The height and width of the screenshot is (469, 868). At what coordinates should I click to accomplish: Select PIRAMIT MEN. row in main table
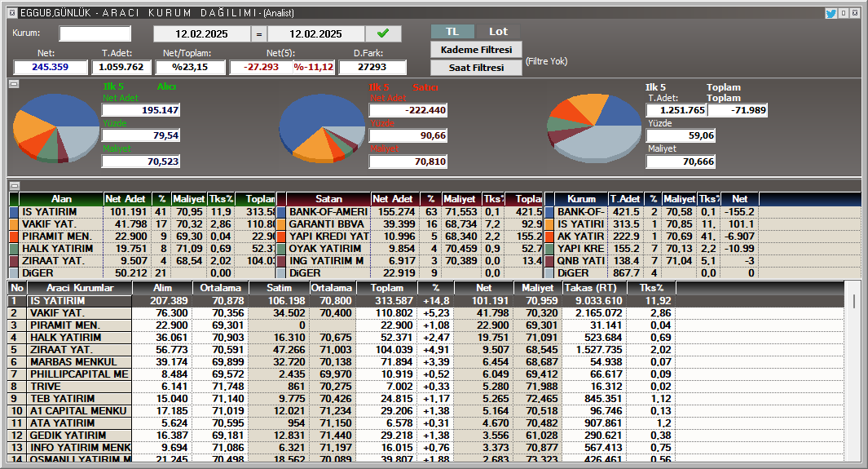(x=425, y=325)
